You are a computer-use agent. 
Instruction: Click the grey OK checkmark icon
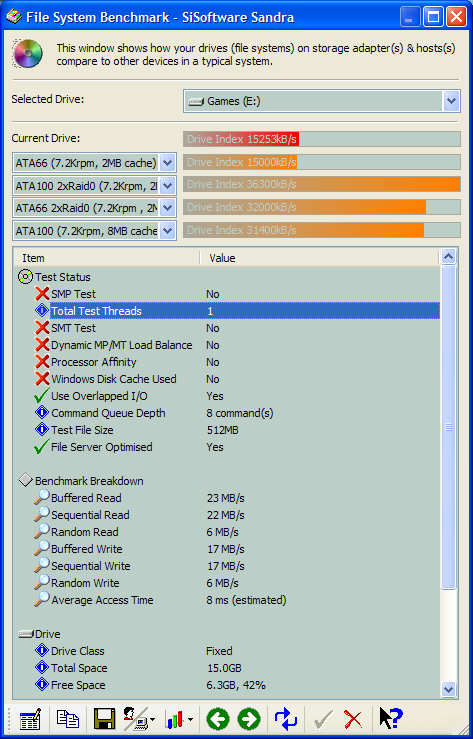point(323,719)
